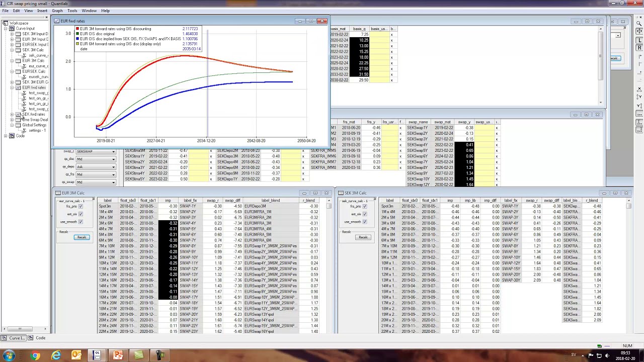Open Outlook from the taskbar
Screen dimensions: 644x362
76,355
